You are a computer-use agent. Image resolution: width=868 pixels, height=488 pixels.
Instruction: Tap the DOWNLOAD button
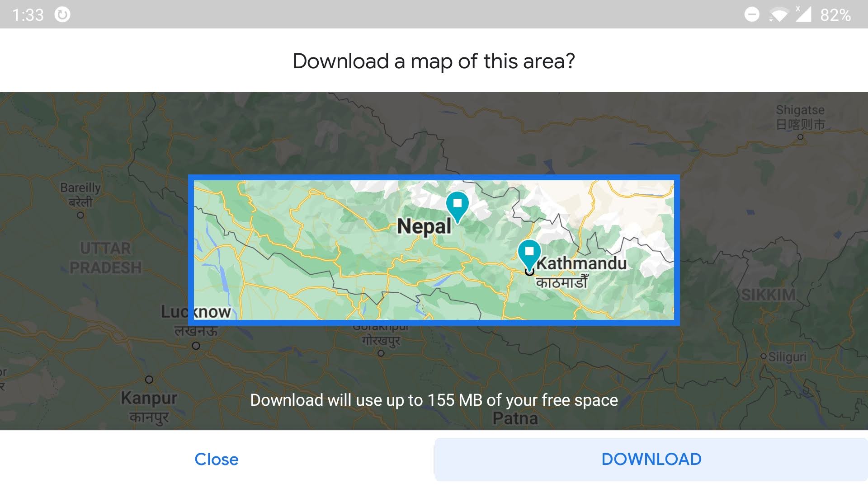pyautogui.click(x=651, y=459)
